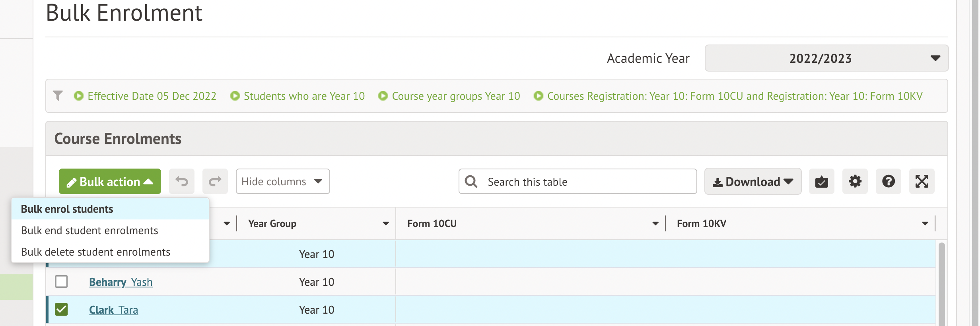This screenshot has height=326, width=980.
Task: Click the calendar check icon
Action: 821,182
